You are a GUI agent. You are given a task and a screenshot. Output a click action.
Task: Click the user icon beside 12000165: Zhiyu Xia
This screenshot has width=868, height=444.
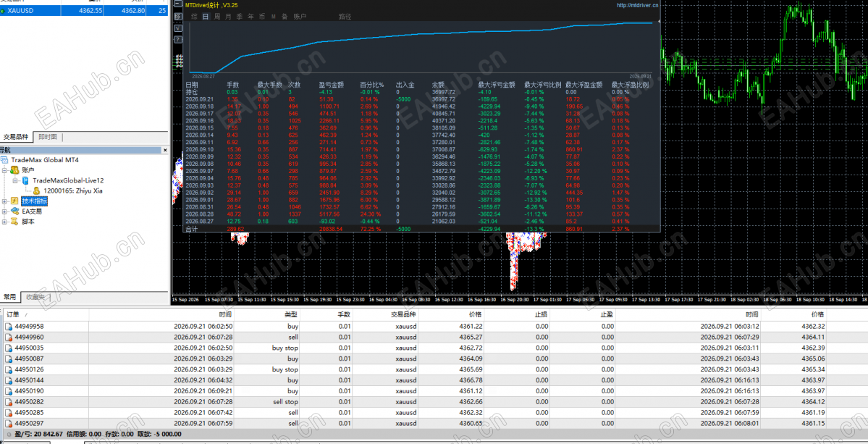pyautogui.click(x=36, y=191)
